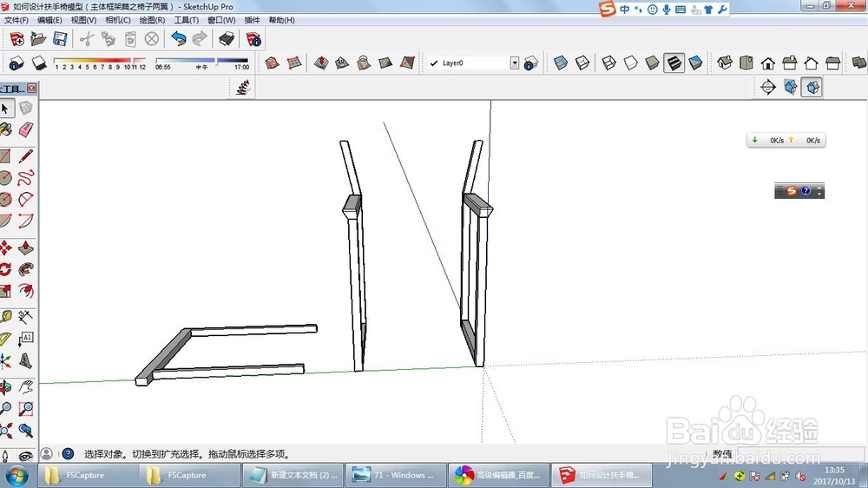The height and width of the screenshot is (488, 868).
Task: Switch to Iso house view
Action: 725,63
